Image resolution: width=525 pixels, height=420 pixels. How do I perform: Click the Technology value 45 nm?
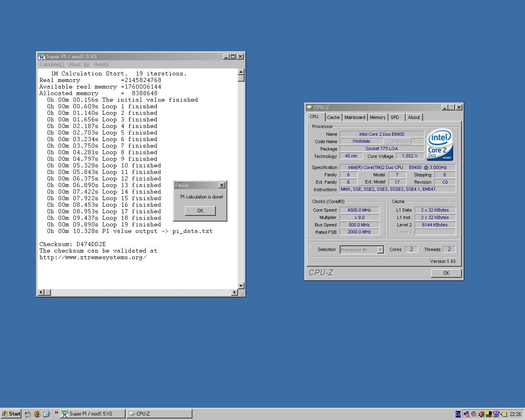click(x=351, y=156)
